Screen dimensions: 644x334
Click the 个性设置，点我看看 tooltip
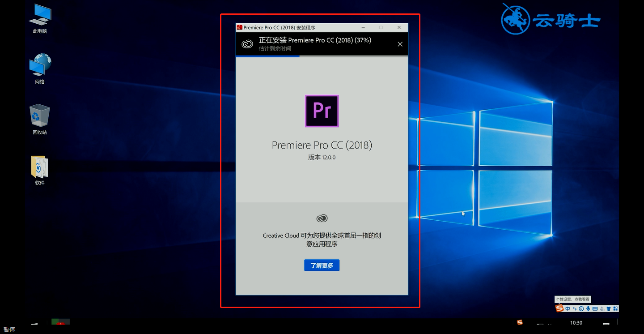pos(573,299)
